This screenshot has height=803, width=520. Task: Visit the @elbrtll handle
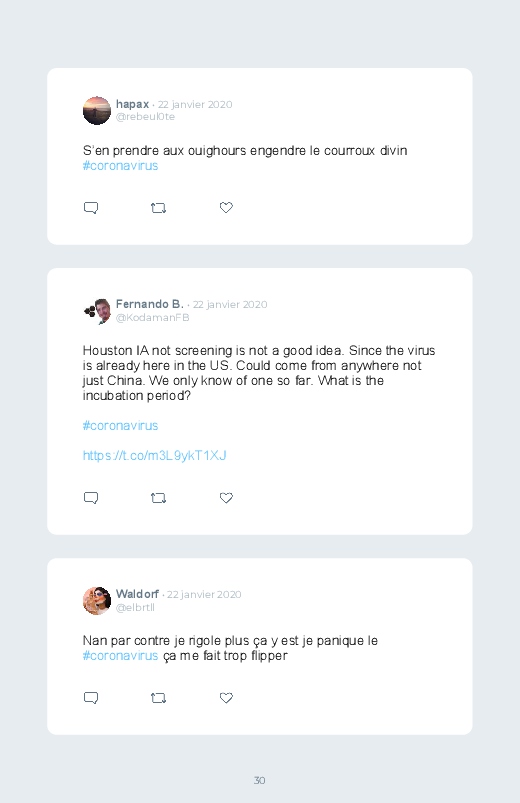[135, 607]
